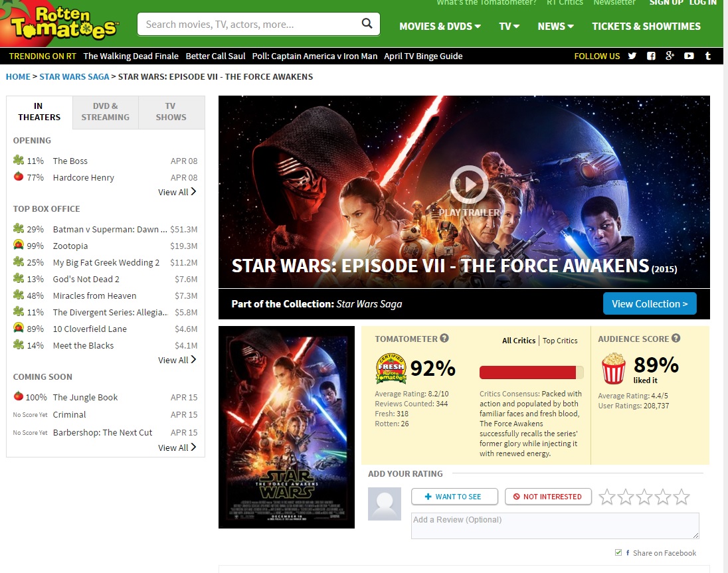Click fresh tomato icon beside Hardcore Henry
This screenshot has height=573, width=728.
click(x=18, y=177)
